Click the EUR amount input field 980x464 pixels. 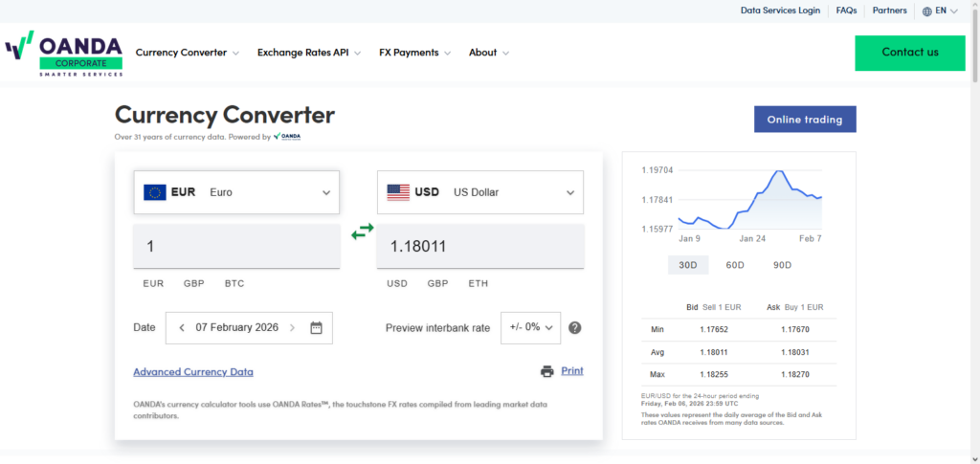(236, 247)
